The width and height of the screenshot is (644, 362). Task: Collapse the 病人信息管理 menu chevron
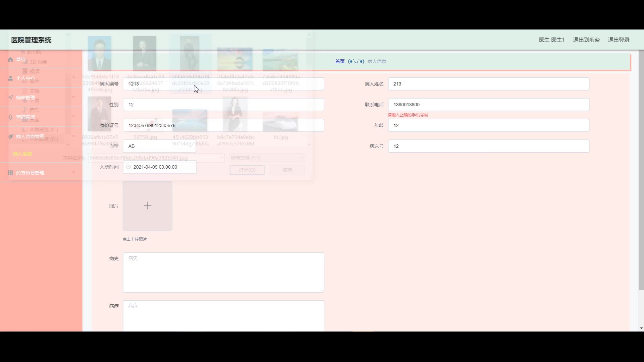click(73, 136)
